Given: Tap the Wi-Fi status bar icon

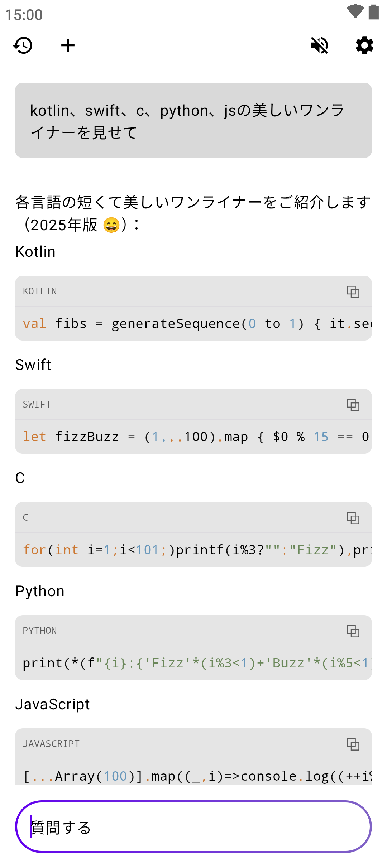Looking at the screenshot, I should [355, 11].
